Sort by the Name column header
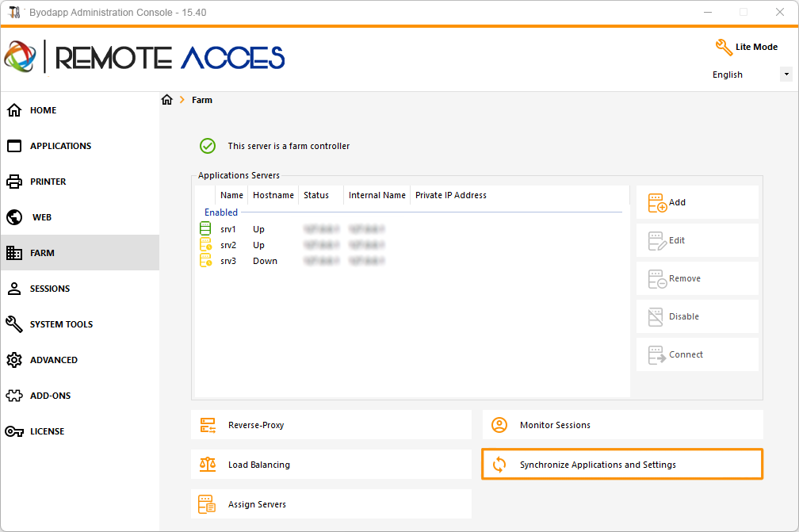 pos(231,195)
